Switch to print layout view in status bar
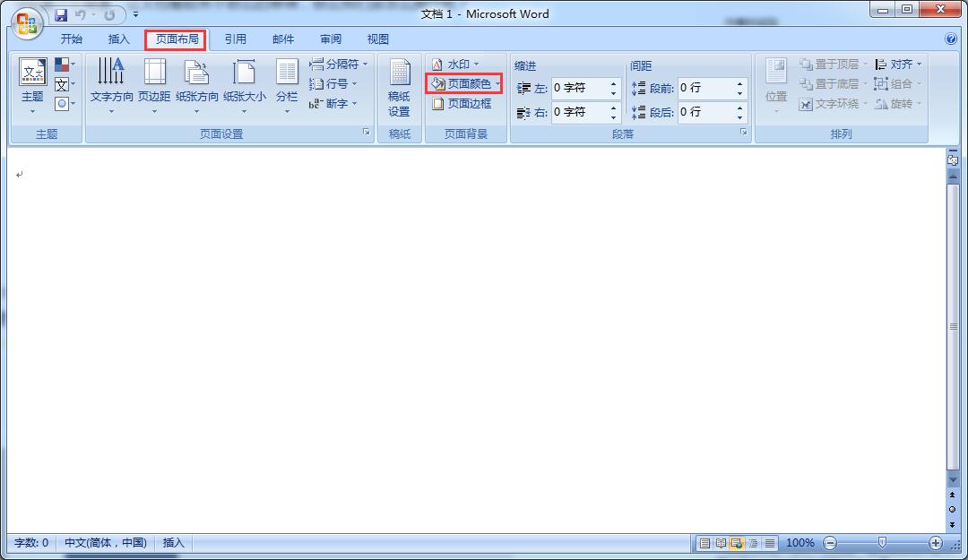This screenshot has width=968, height=560. 705,543
